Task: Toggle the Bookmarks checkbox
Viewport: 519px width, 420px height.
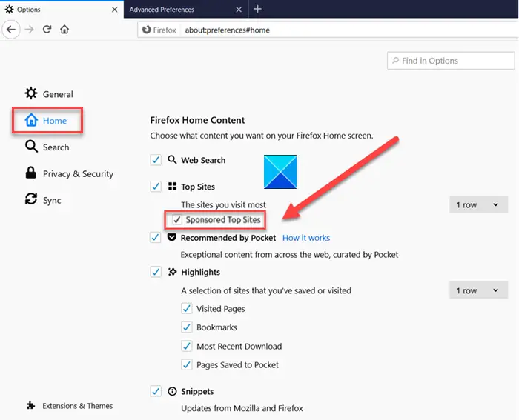Action: tap(187, 327)
